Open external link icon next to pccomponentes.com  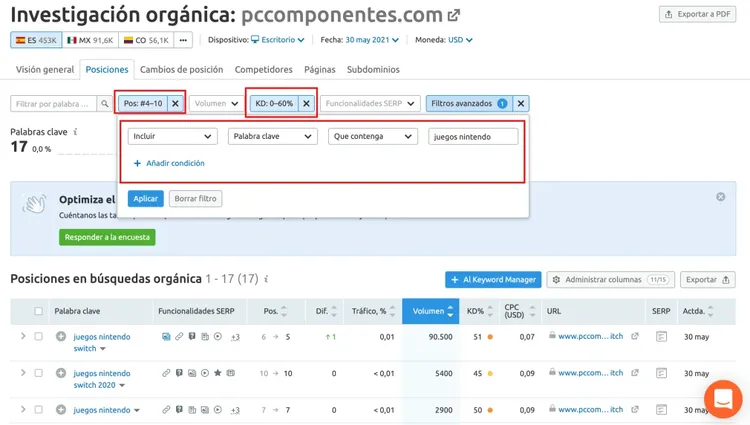tap(453, 15)
